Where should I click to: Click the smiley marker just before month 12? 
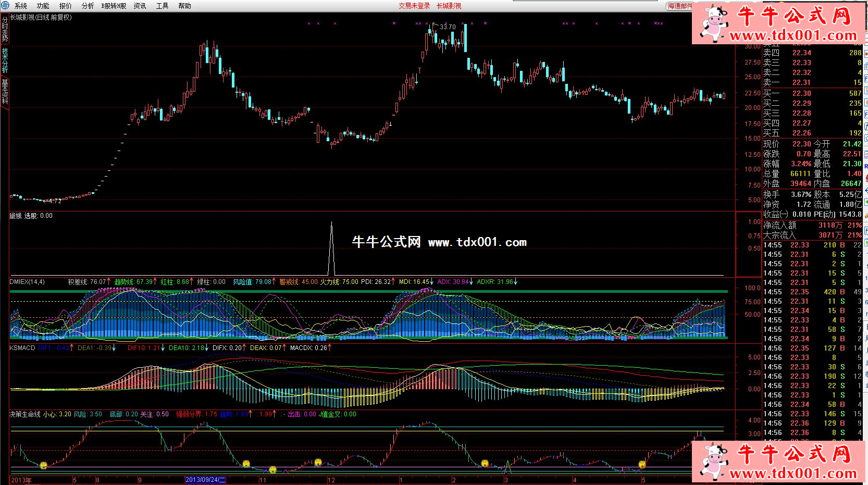[318, 462]
